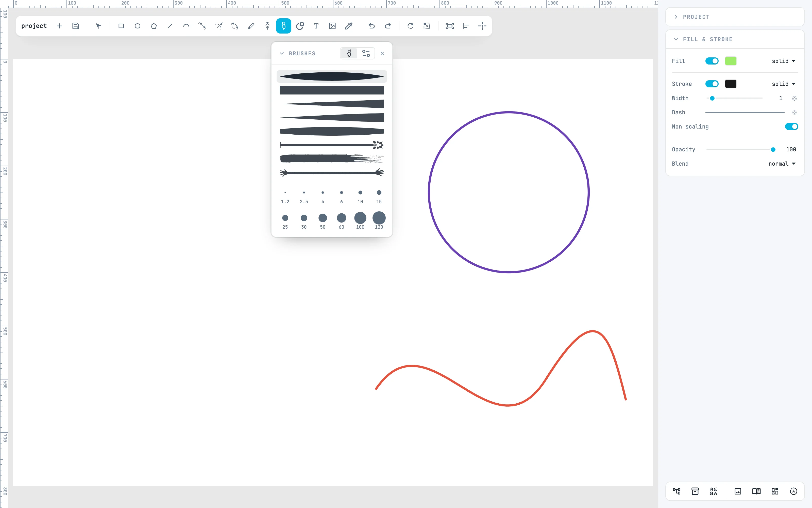This screenshot has height=508, width=812.
Task: Select the Pen nib tool
Action: [267, 26]
